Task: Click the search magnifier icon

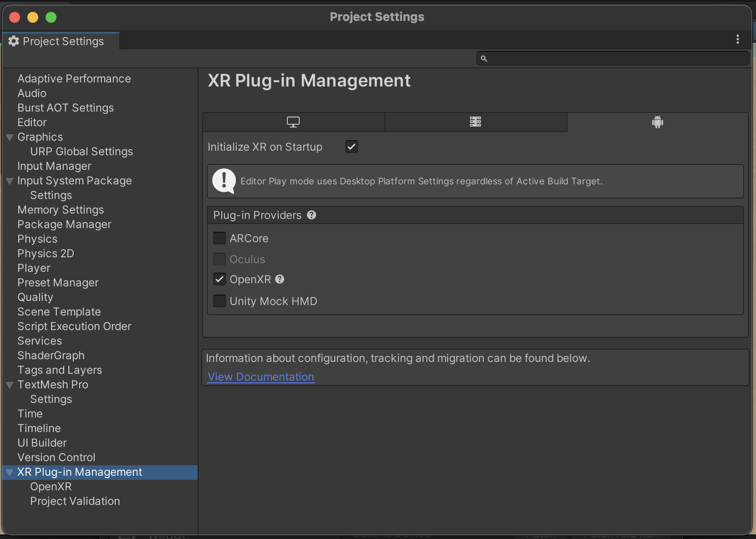Action: click(x=484, y=59)
